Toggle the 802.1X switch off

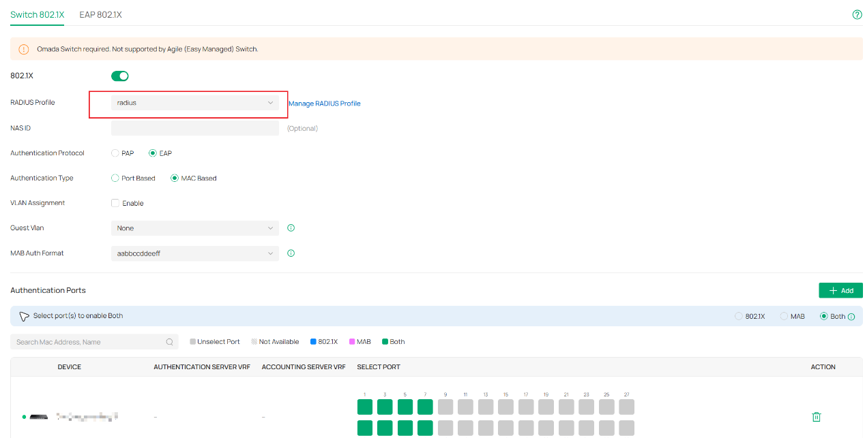[120, 76]
